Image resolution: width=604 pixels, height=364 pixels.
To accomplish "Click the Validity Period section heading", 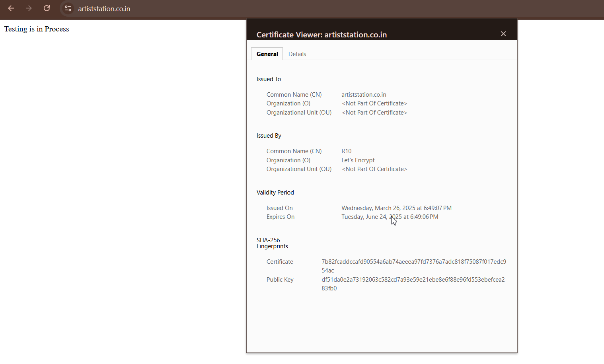I will [x=275, y=193].
